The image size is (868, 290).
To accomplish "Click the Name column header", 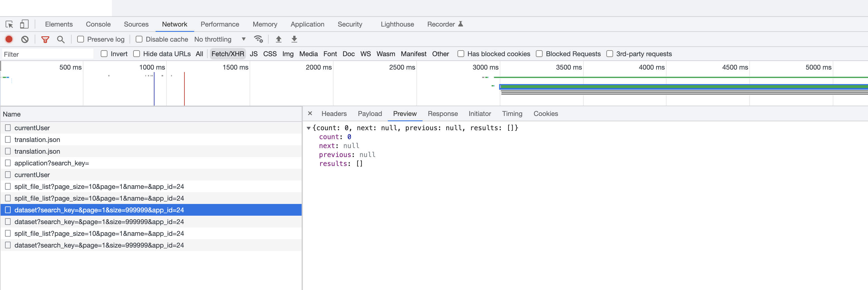I will coord(151,114).
